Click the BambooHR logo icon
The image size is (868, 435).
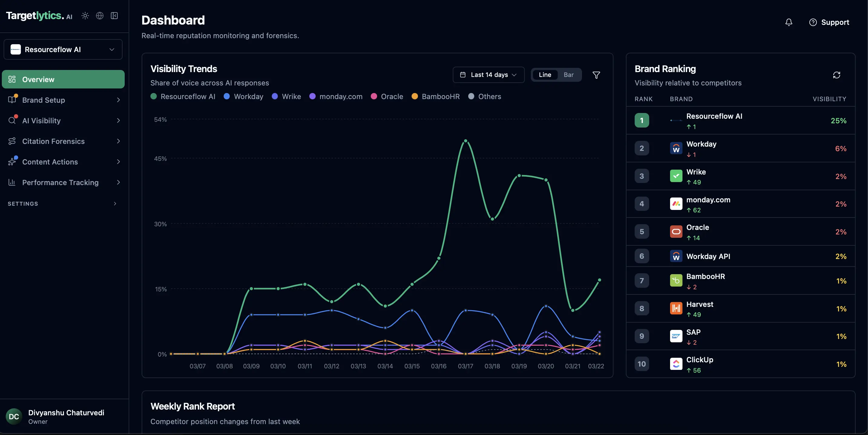click(x=676, y=281)
